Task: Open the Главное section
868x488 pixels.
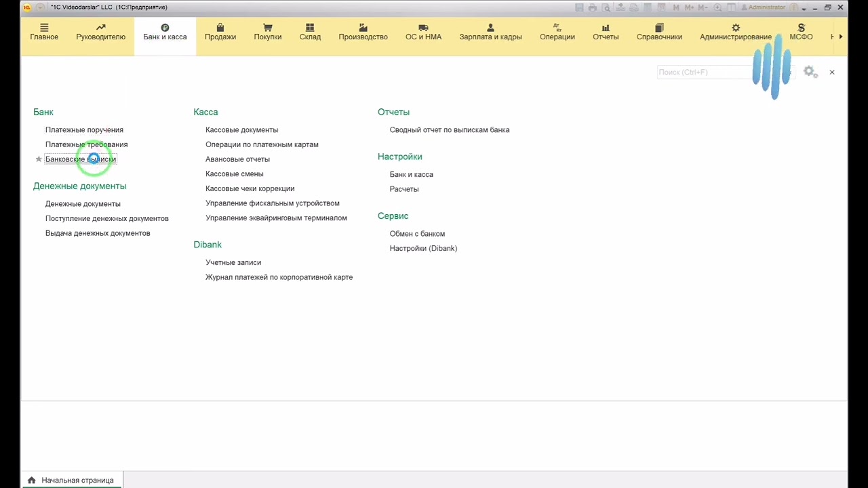Action: point(44,33)
